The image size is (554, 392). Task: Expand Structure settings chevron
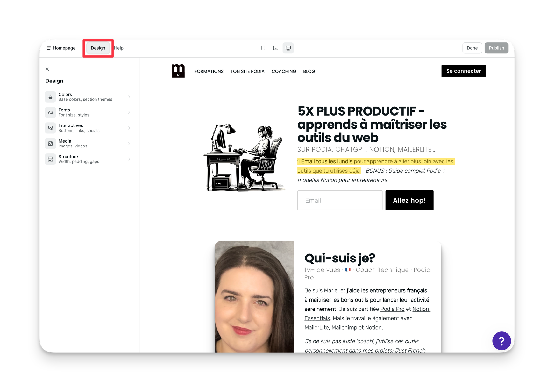(x=129, y=159)
